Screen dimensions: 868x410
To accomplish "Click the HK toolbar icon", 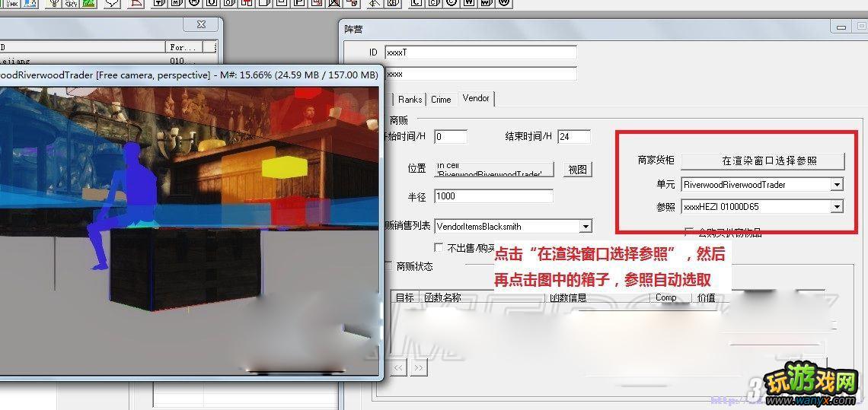I will tap(12, 3).
